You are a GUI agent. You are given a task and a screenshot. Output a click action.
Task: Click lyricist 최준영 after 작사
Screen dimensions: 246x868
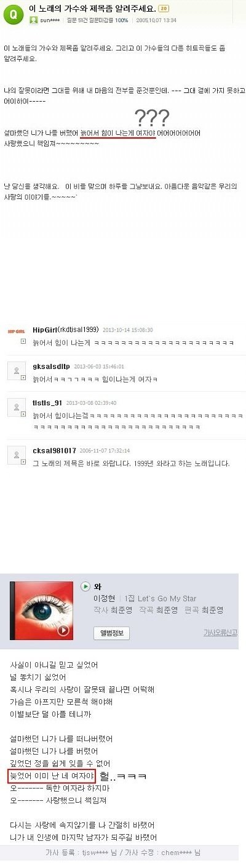pyautogui.click(x=122, y=610)
